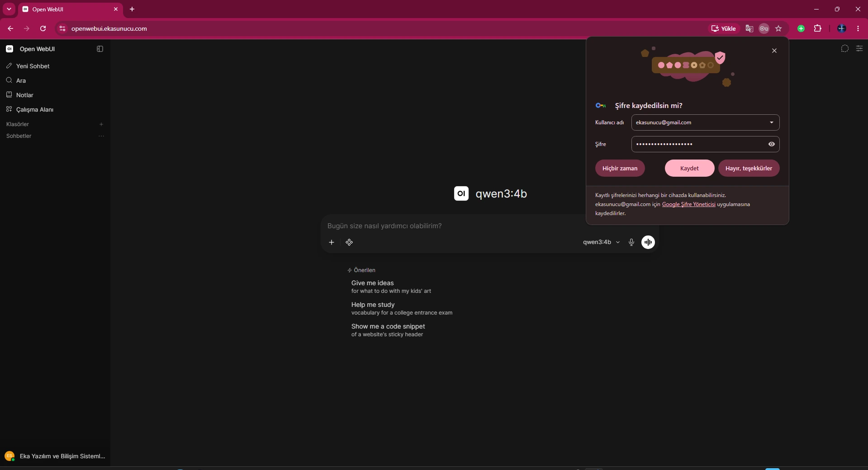
Task: Open the Sohbetler options ellipsis
Action: (x=101, y=136)
